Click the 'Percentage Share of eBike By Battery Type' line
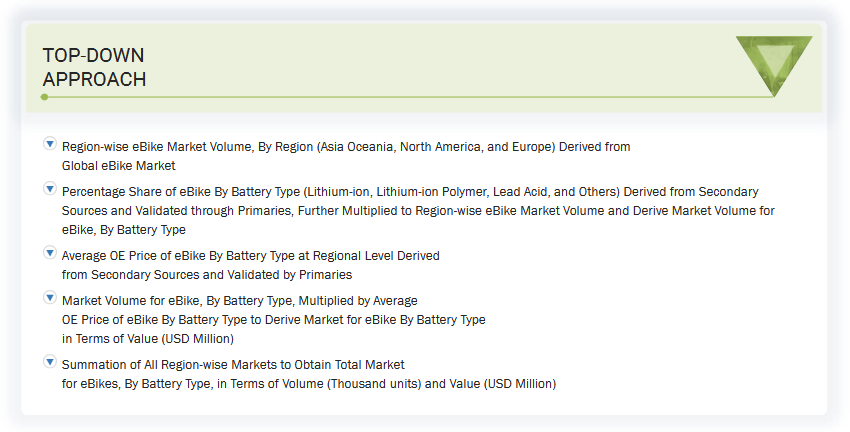The image size is (850, 432). (410, 191)
